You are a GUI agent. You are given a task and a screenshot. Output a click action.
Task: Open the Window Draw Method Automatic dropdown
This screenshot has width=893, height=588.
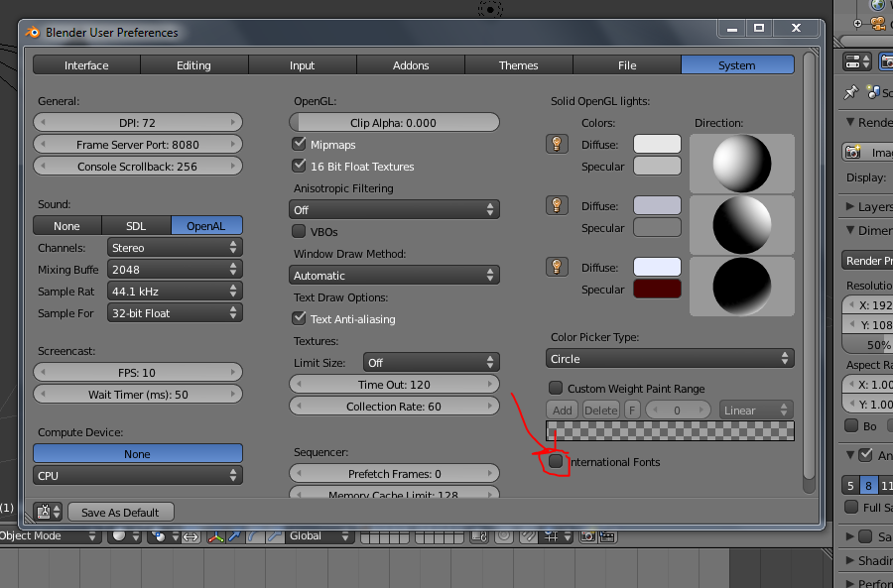click(x=394, y=275)
